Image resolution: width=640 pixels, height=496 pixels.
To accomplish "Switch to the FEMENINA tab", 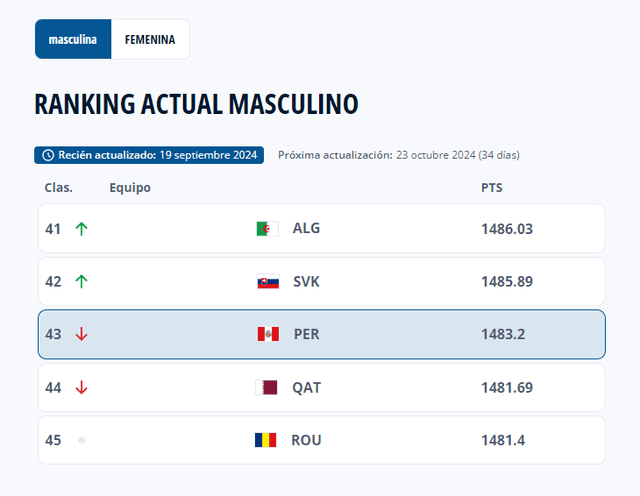I will point(150,39).
